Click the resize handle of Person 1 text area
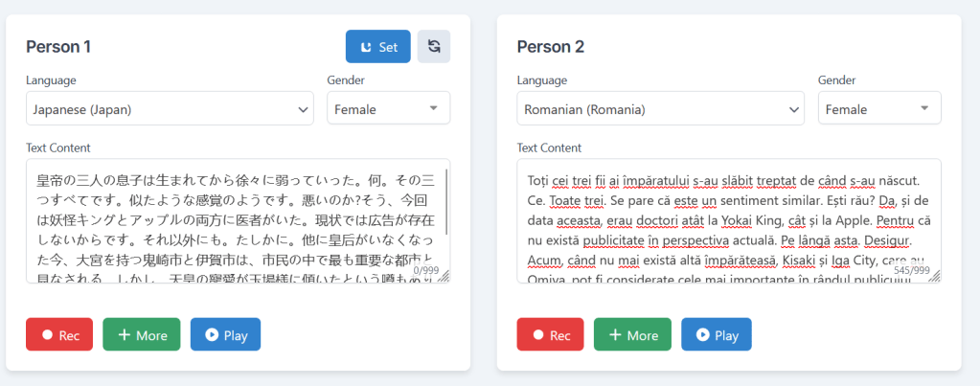This screenshot has height=386, width=980. [x=444, y=277]
